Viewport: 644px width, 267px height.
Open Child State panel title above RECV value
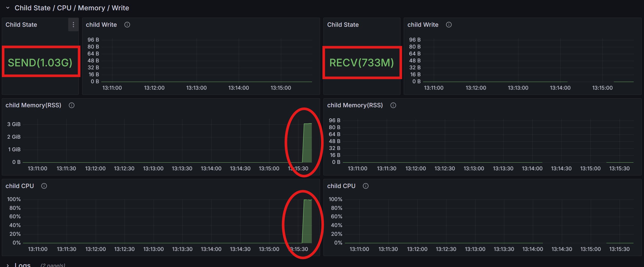(x=343, y=25)
